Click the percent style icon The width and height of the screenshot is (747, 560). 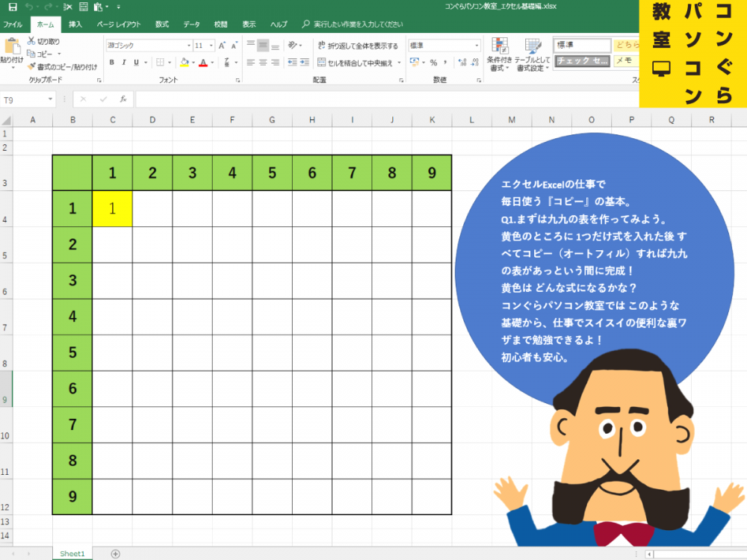click(x=433, y=63)
